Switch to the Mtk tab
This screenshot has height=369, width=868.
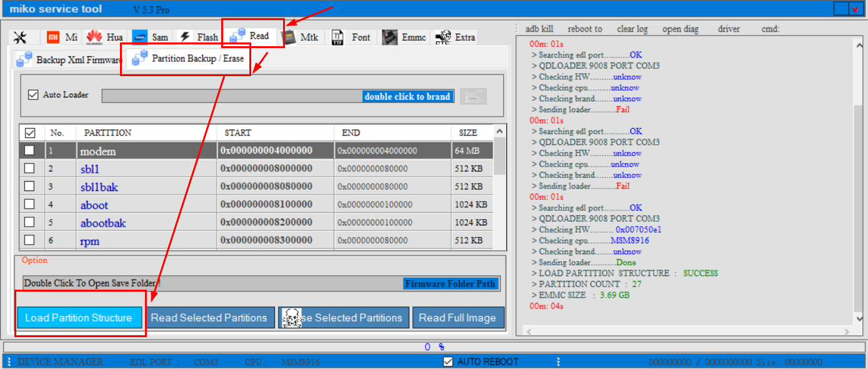(301, 37)
